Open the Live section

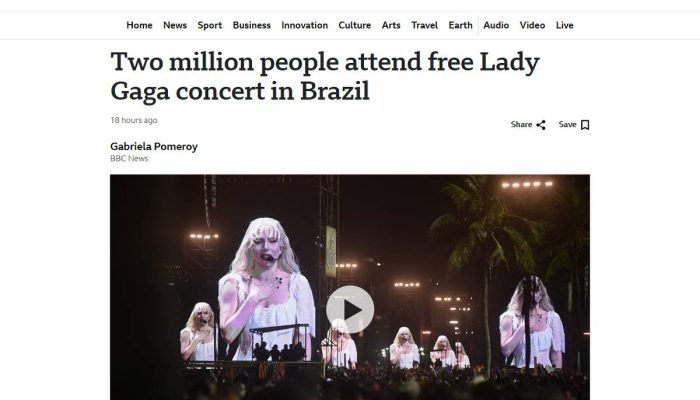[564, 25]
